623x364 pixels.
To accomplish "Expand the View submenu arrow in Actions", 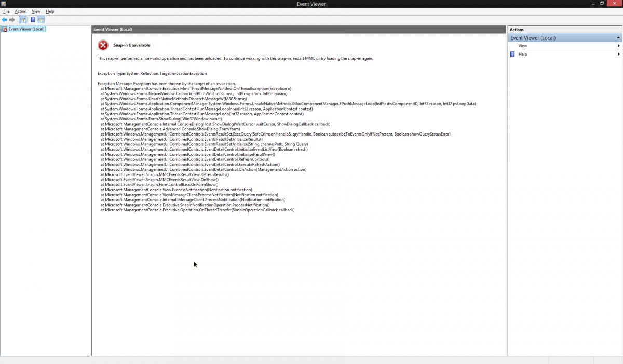I will [x=618, y=46].
